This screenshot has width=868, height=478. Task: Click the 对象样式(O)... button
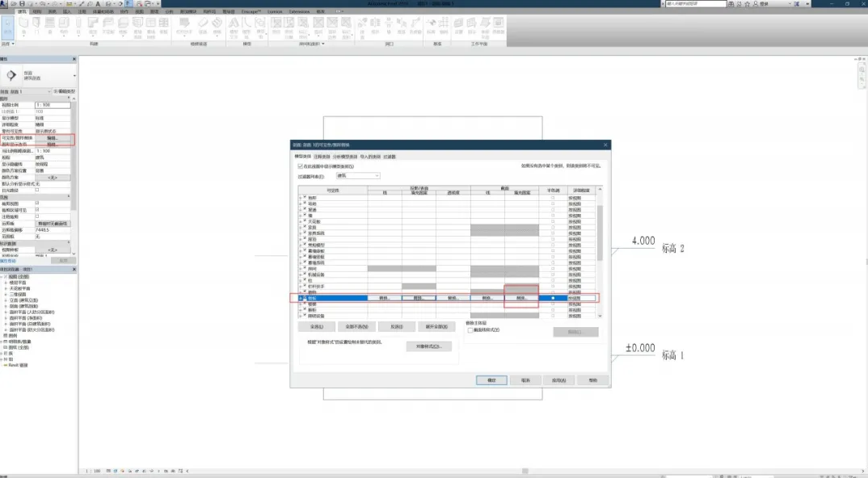(x=428, y=347)
